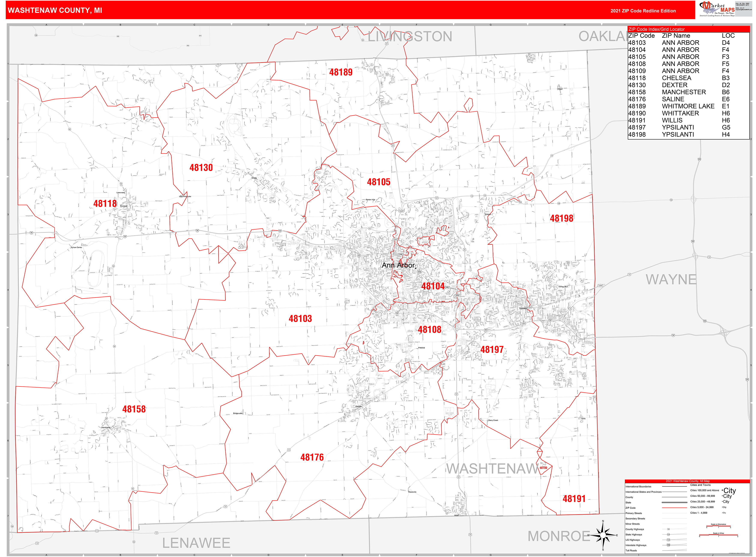Click the Interstate Highways shield symbol in legend
Viewport: 756px width, 557px height.
(x=668, y=545)
